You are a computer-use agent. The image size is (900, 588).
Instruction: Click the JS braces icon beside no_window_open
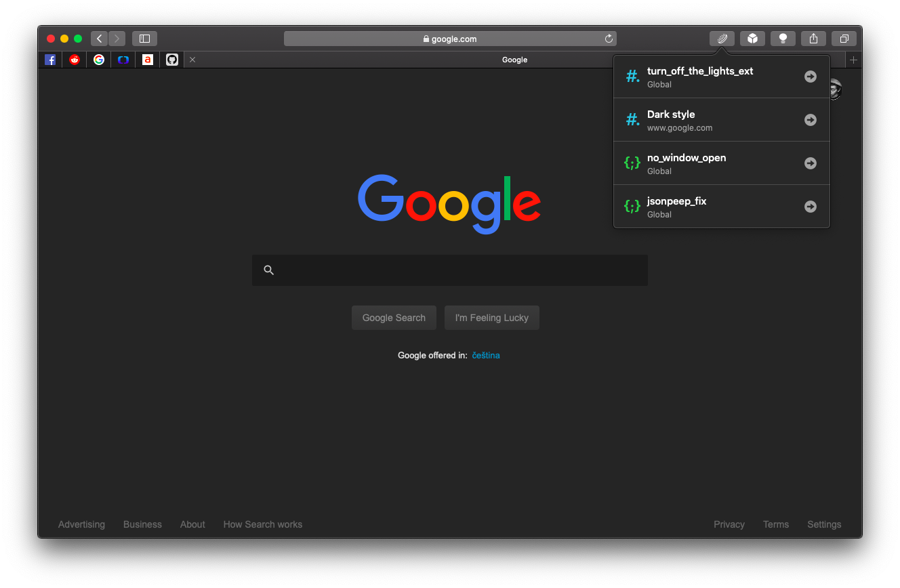632,163
